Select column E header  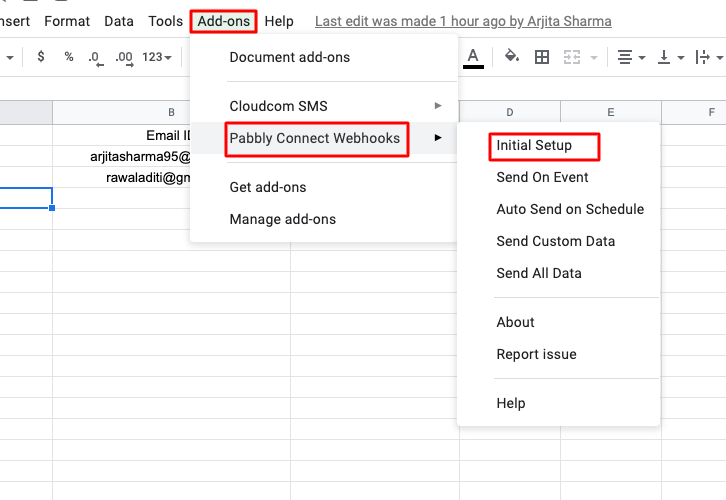pyautogui.click(x=611, y=112)
